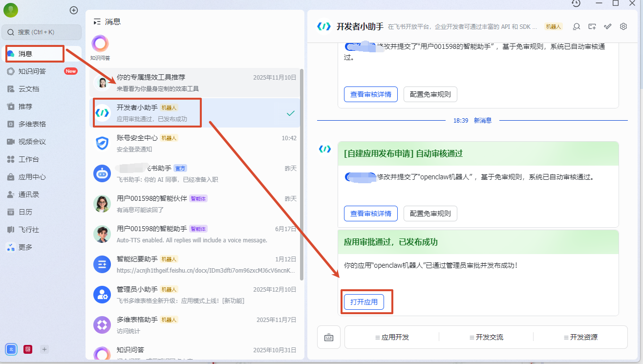This screenshot has height=364, width=643.
Task: Open the 应用开发 bot menu
Action: pos(392,337)
